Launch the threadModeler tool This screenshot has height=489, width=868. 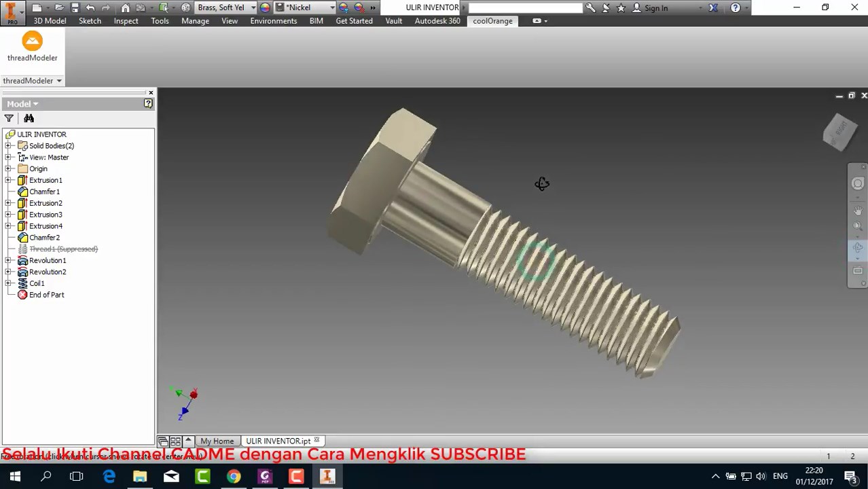(32, 46)
